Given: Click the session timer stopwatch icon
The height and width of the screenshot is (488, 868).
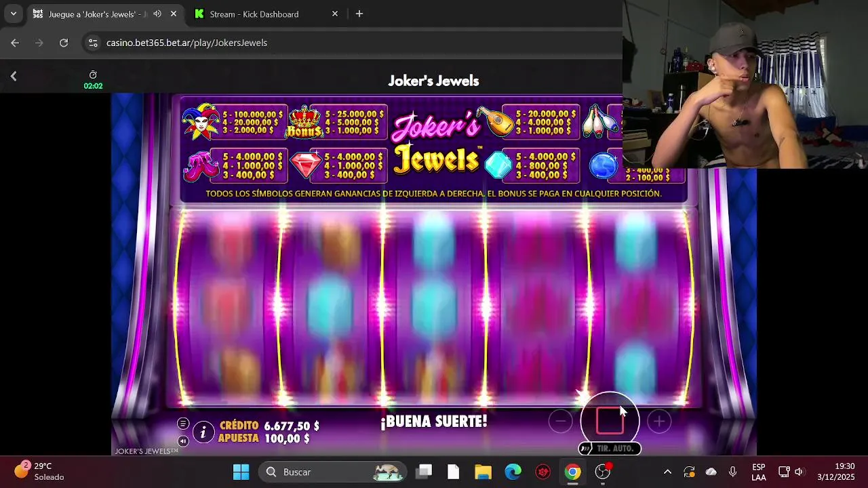Looking at the screenshot, I should coord(93,75).
